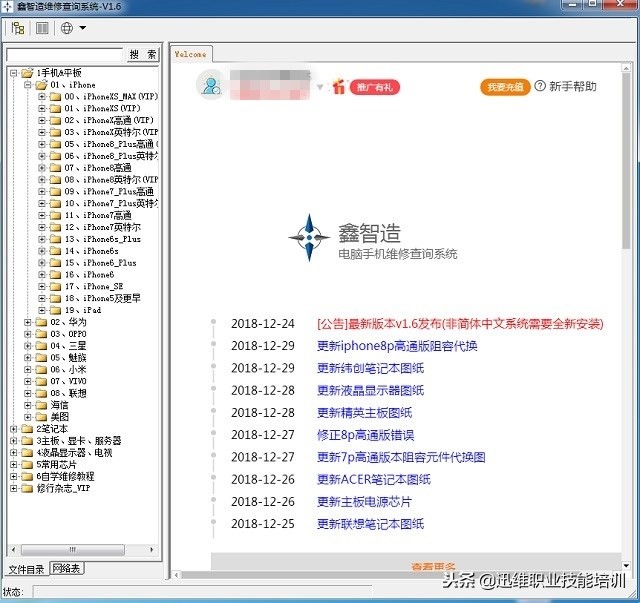Viewport: 640px width, 603px height.
Task: Click the 我要充值 button
Action: [505, 87]
